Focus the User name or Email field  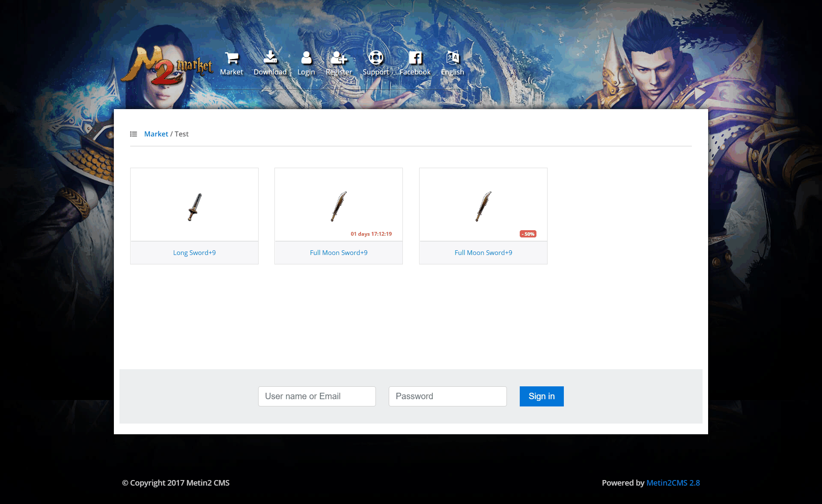pos(317,396)
